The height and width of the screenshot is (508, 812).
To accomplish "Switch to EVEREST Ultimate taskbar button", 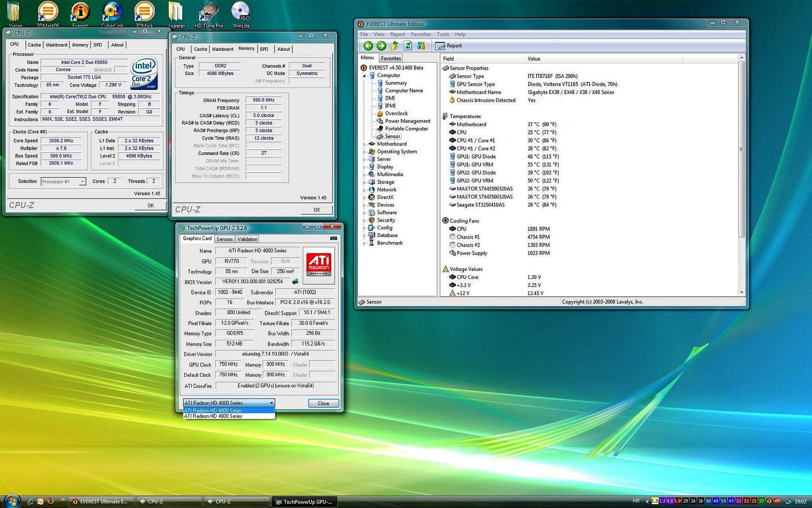I will coord(101,501).
